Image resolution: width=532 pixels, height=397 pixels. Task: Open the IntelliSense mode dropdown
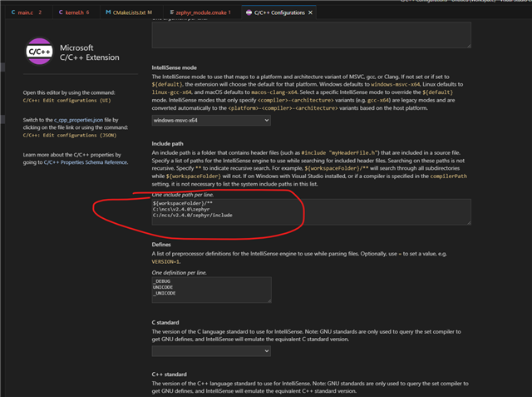pyautogui.click(x=211, y=120)
